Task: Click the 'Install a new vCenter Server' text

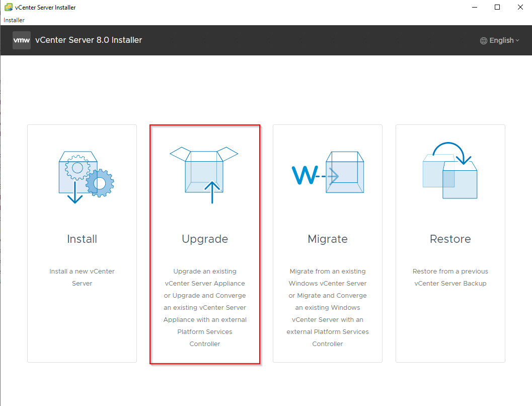Action: click(82, 277)
